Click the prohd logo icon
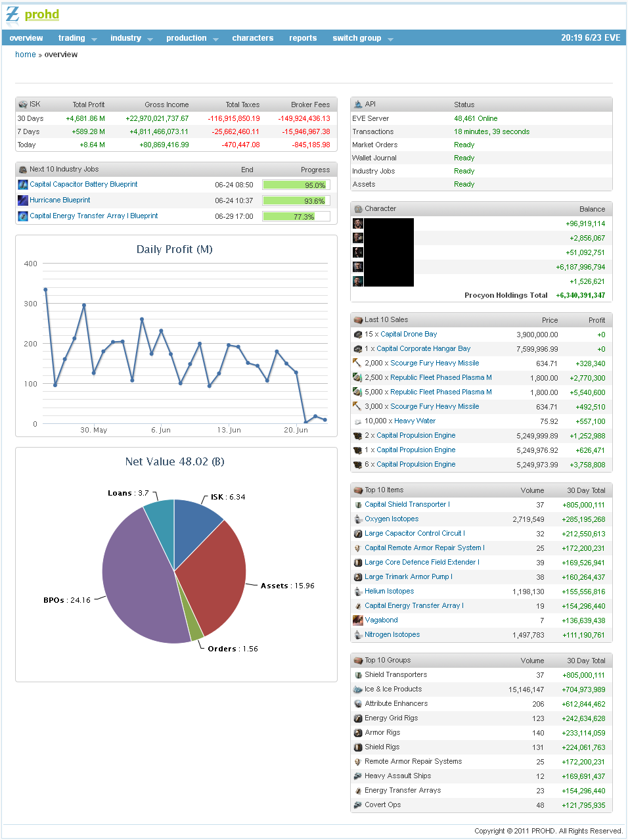 (12, 14)
